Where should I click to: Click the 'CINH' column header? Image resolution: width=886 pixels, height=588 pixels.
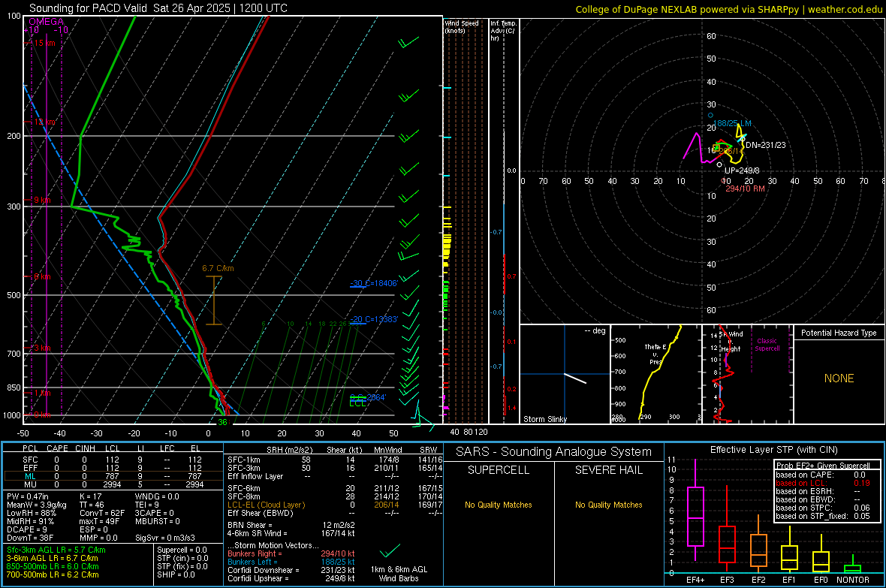point(85,448)
